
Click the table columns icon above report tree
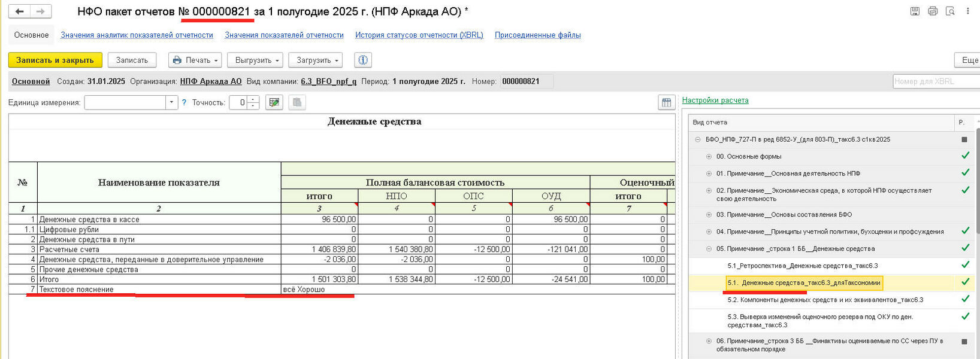pos(666,102)
